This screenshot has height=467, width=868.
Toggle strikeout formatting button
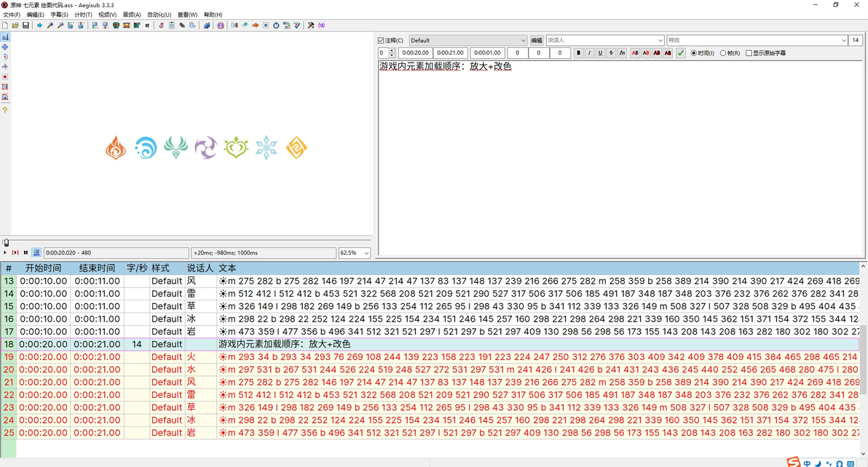(x=611, y=53)
